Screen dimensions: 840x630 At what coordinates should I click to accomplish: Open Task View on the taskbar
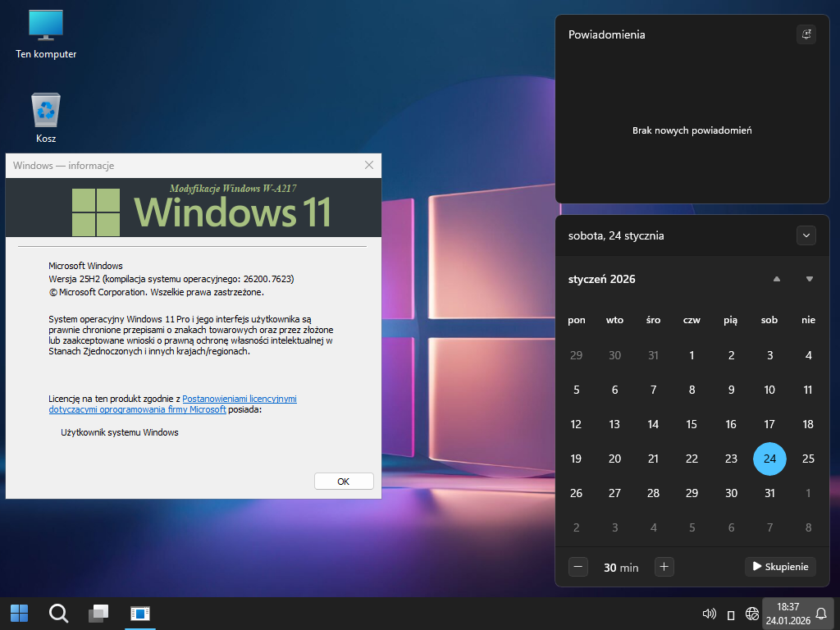click(x=99, y=613)
